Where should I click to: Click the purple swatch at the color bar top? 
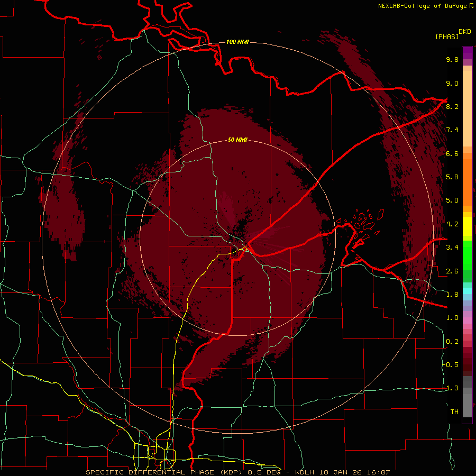(x=467, y=53)
